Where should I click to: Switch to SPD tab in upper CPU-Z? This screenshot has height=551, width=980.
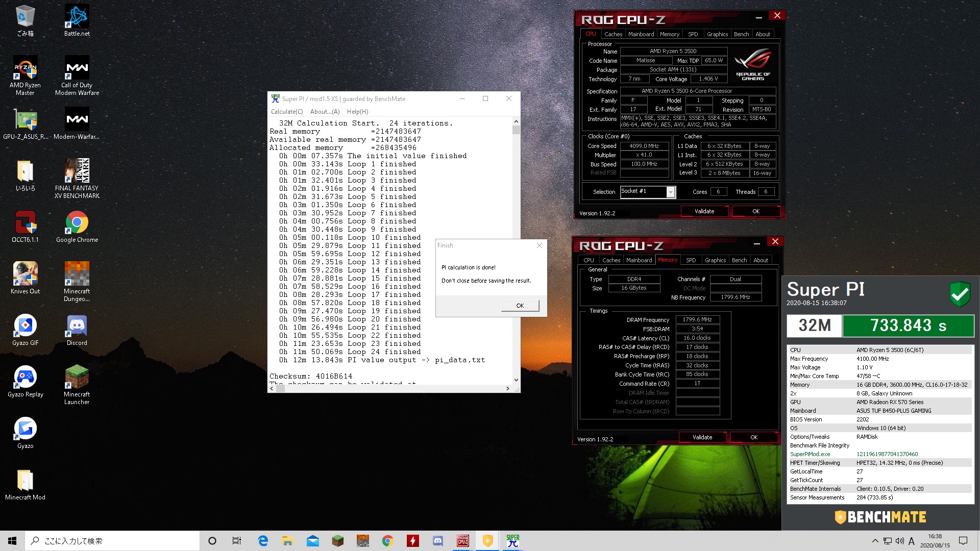[x=693, y=34]
